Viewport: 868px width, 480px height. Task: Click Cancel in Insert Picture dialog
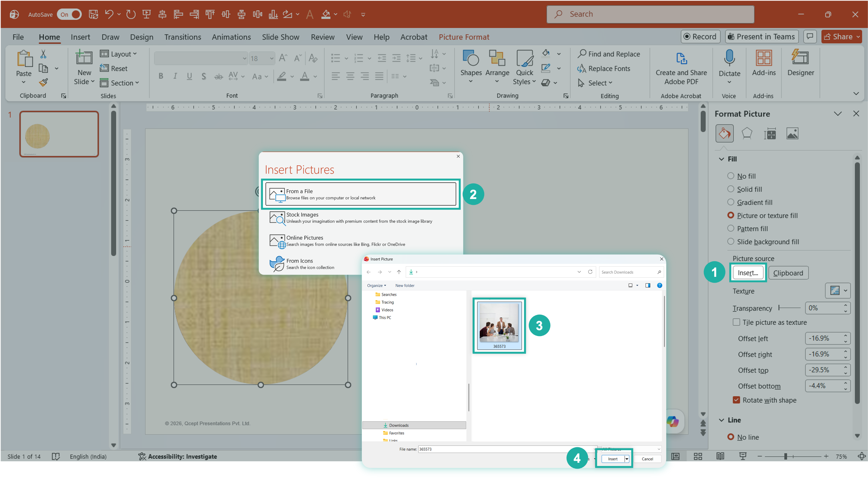pyautogui.click(x=647, y=459)
